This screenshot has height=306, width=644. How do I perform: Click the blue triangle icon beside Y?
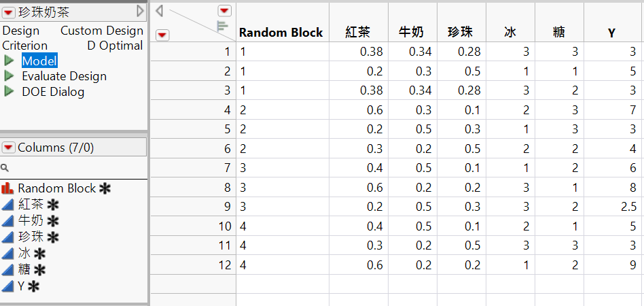(x=7, y=286)
